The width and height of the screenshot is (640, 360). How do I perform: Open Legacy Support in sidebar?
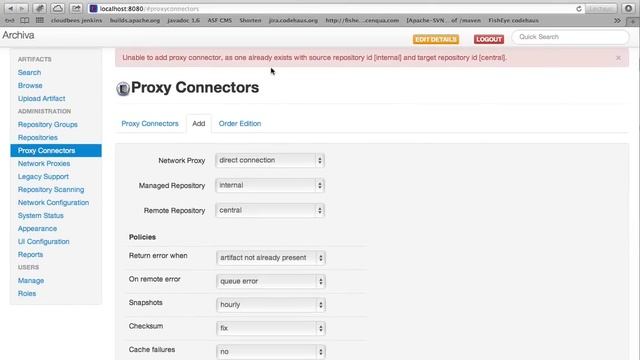point(43,176)
